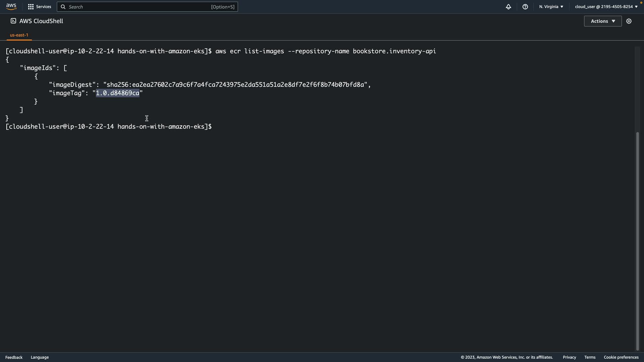Open the help question mark menu
644x362 pixels.
point(525,7)
